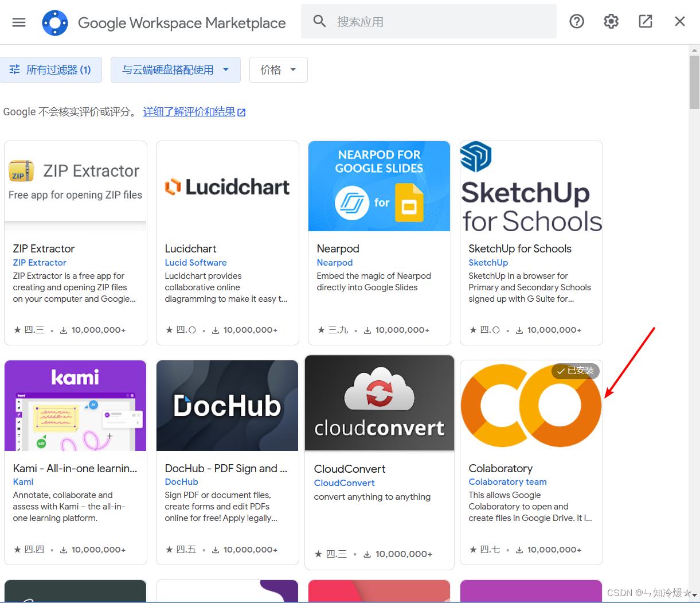Open blue DocHub developer link
Viewport: 700px width, 603px height.
[181, 482]
